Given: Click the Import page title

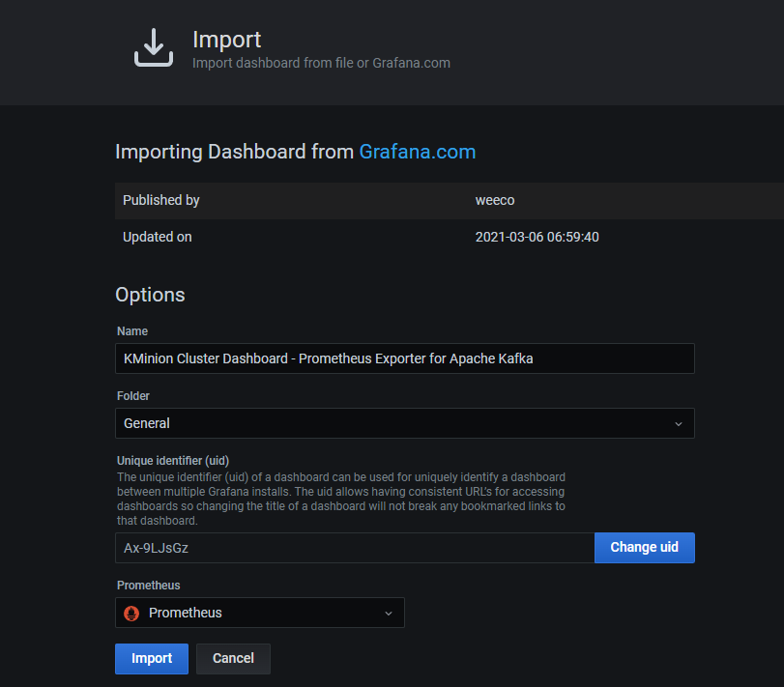Looking at the screenshot, I should (226, 40).
